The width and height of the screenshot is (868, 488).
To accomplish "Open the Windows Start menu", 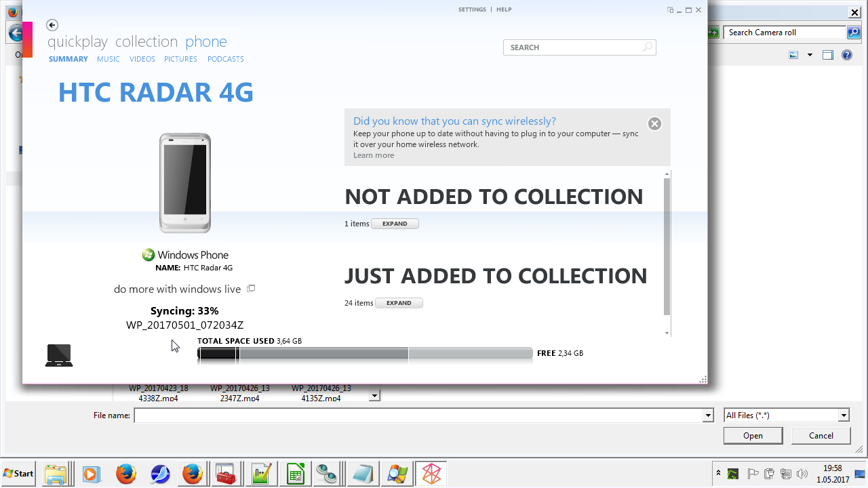I will [18, 473].
